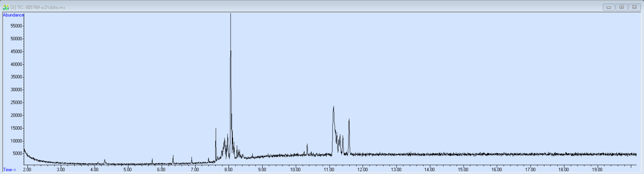The width and height of the screenshot is (644, 174).
Task: Click the 'Abundance' axis label
Action: point(13,15)
